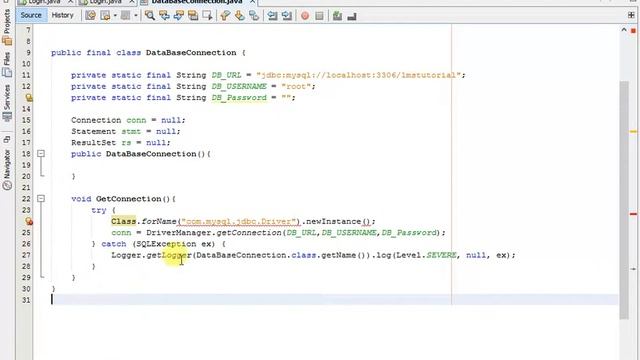This screenshot has height=360, width=640.
Task: Go to the Previous Bookmark
Action: 225,16
